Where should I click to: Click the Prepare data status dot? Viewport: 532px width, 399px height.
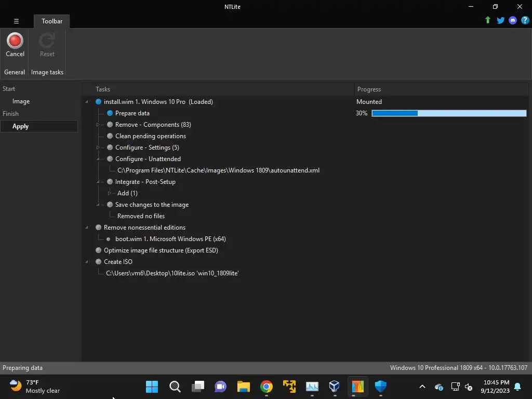coord(110,113)
